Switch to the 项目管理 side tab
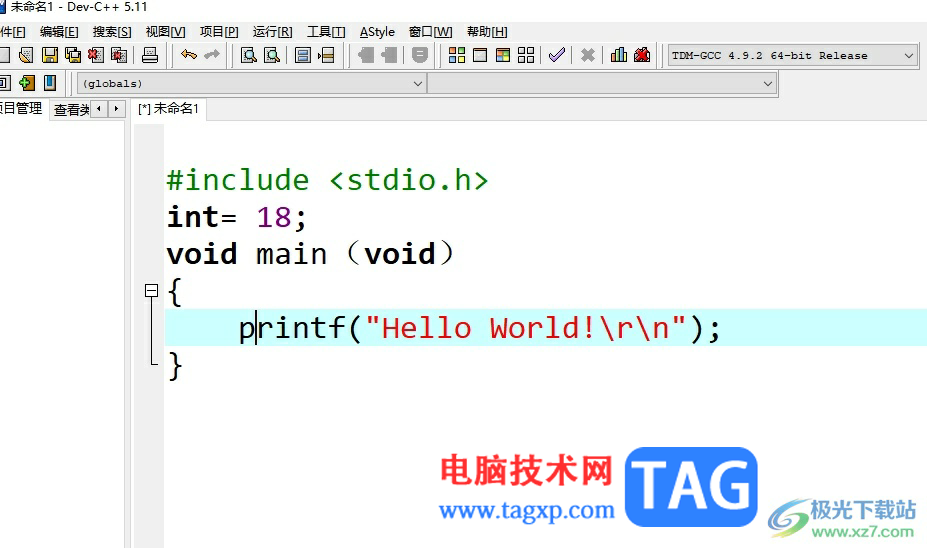 coord(21,108)
